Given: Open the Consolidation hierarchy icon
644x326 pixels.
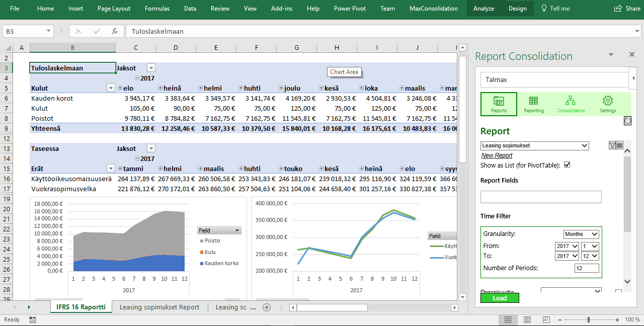Looking at the screenshot, I should pyautogui.click(x=571, y=104).
